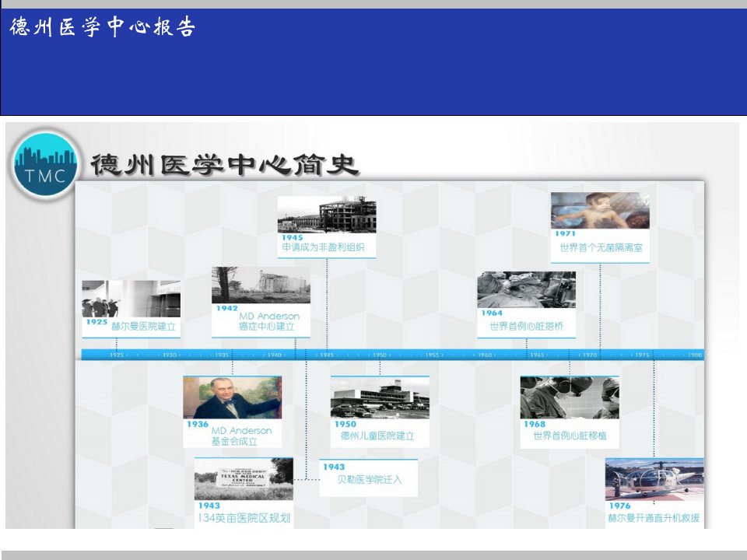This screenshot has width=747, height=560.
Task: Open the 1950 children's hospital photo
Action: (380, 397)
